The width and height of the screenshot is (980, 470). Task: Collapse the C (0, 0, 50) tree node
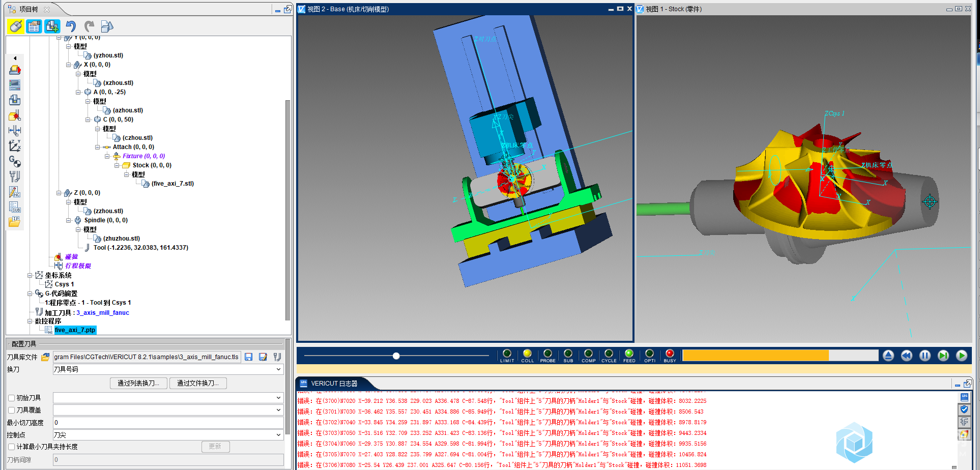tap(88, 120)
